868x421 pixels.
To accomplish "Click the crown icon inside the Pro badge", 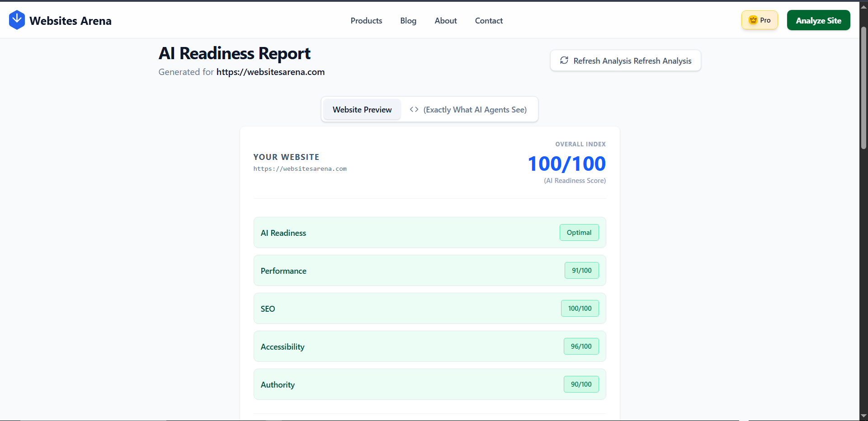I will [x=753, y=20].
